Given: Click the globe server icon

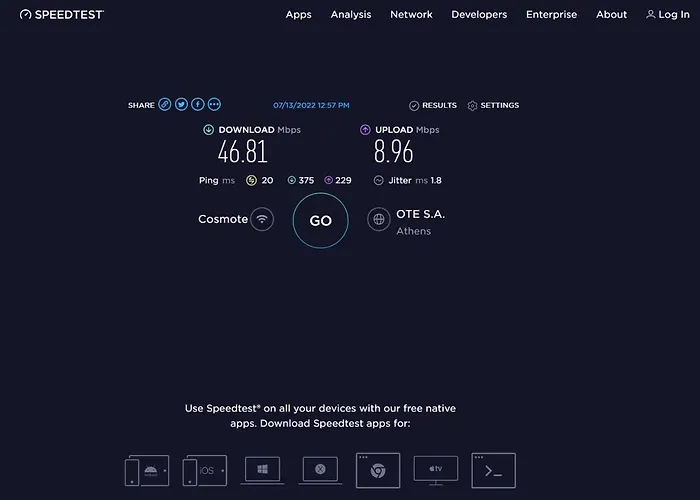Looking at the screenshot, I should point(378,219).
